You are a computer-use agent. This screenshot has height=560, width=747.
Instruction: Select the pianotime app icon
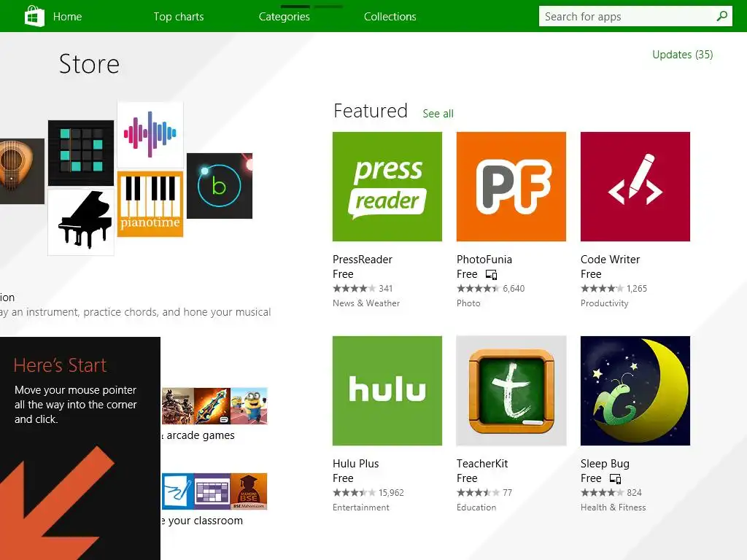pyautogui.click(x=150, y=204)
